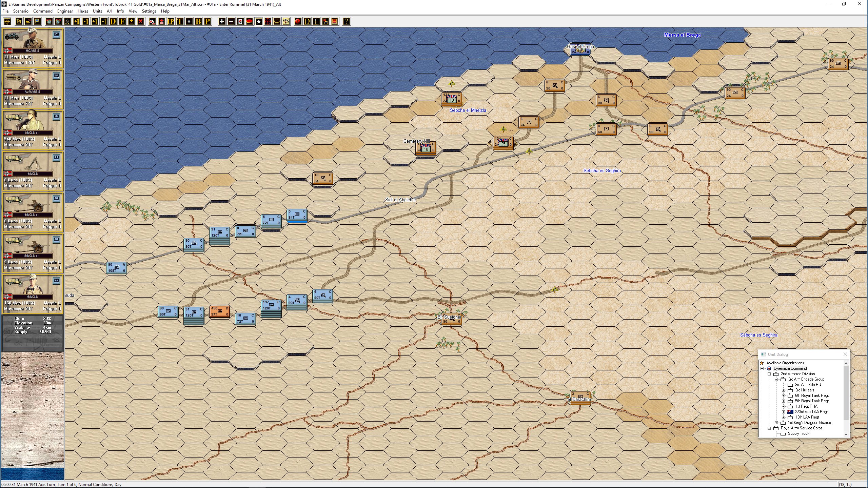Select Available Organizations root item
Viewport: 868px width, 488px height.
click(x=785, y=363)
